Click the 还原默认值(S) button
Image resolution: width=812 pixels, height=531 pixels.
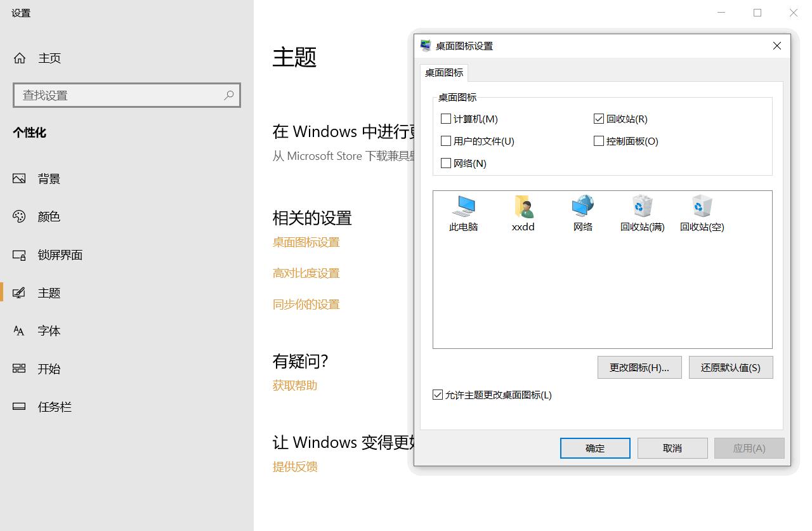click(730, 367)
